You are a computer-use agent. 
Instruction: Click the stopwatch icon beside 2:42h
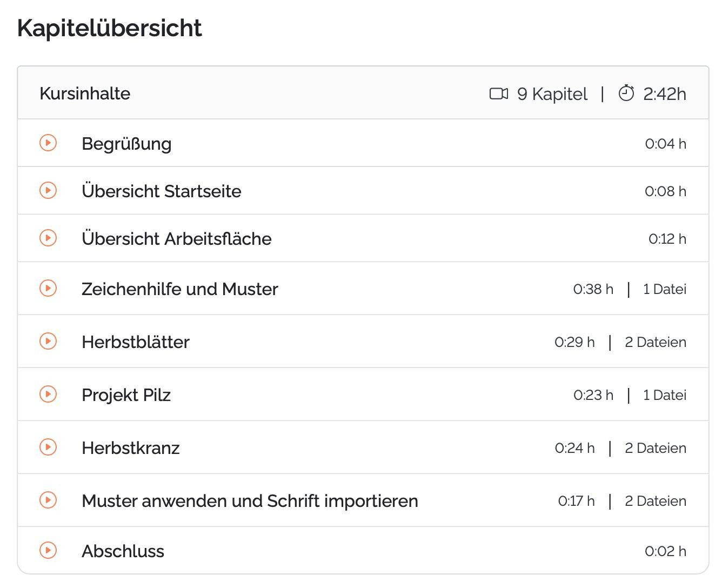(626, 93)
